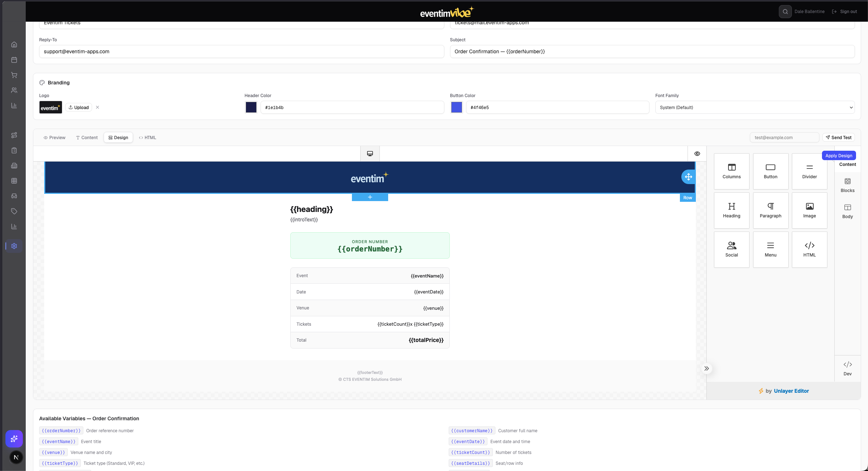Open the Dev panel tab
This screenshot has width=868, height=471.
click(847, 368)
